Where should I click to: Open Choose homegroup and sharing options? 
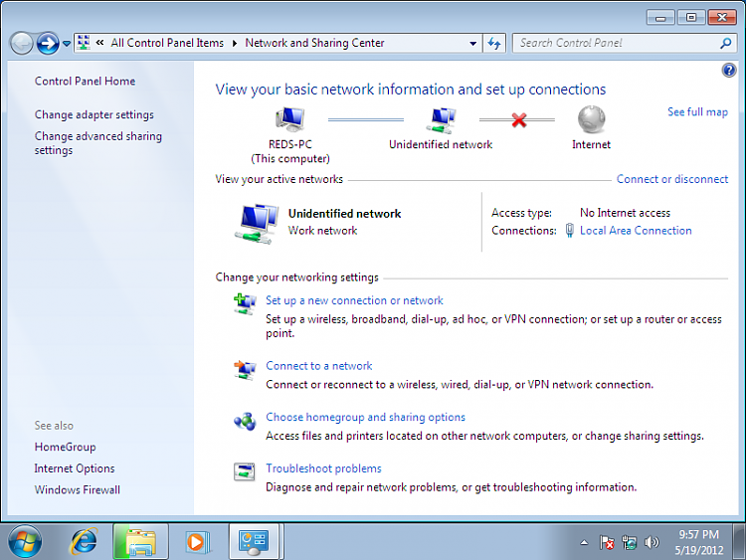[x=365, y=417]
